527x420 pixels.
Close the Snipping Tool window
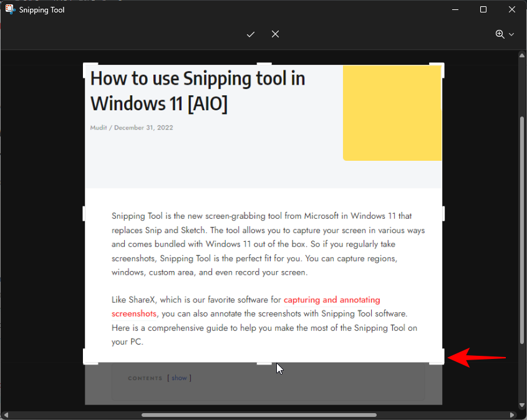(512, 9)
